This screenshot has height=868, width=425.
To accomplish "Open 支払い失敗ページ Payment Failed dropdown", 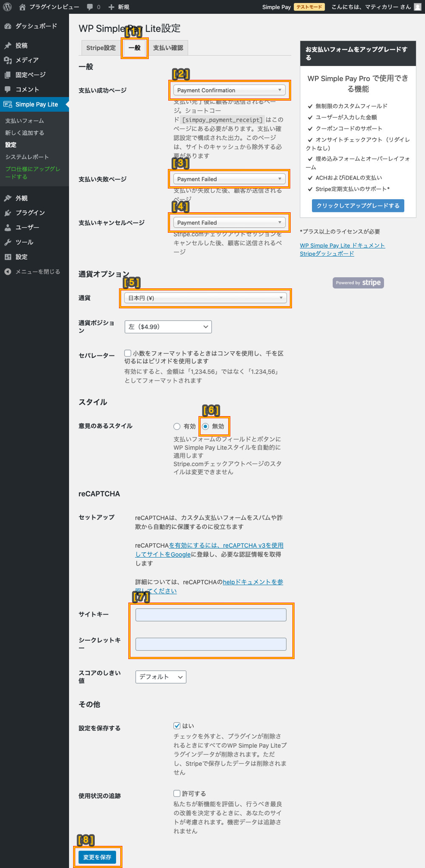I will pos(229,179).
